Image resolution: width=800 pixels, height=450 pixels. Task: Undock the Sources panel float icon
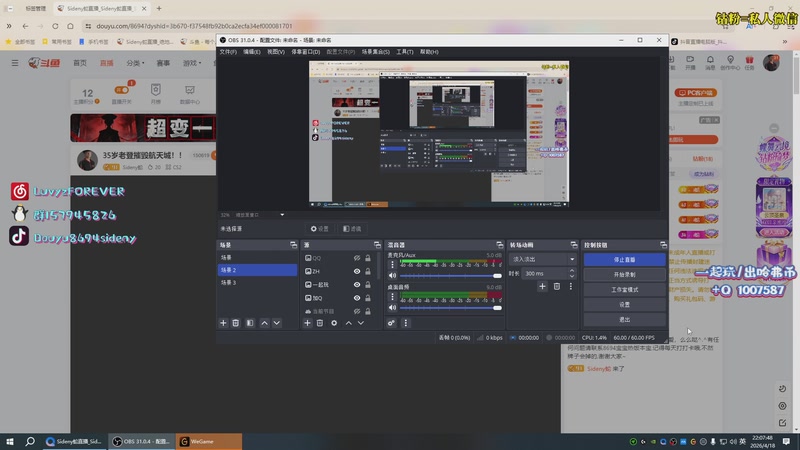tap(377, 245)
